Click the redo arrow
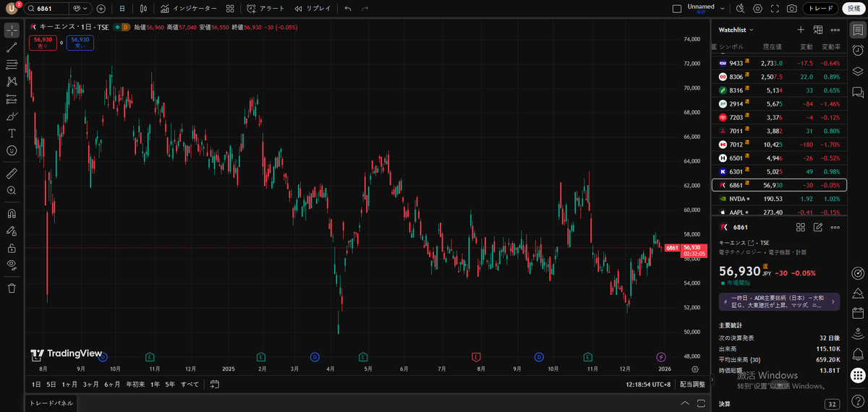The height and width of the screenshot is (412, 868). [x=365, y=9]
